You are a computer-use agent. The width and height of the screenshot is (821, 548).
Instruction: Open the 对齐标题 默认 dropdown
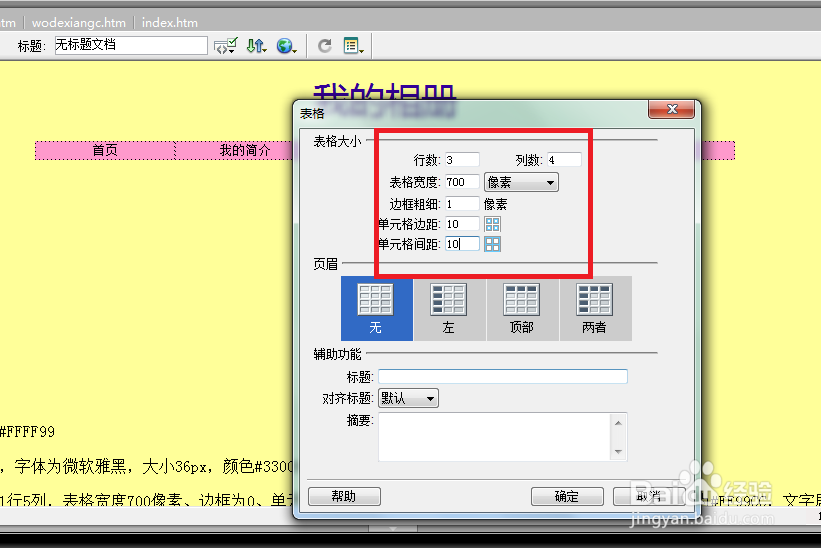click(x=408, y=398)
